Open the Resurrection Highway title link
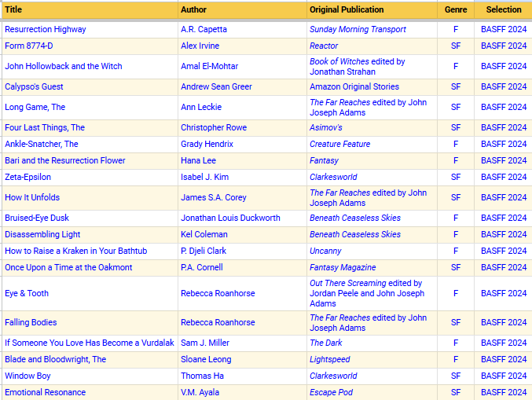532x400 pixels. (x=45, y=30)
